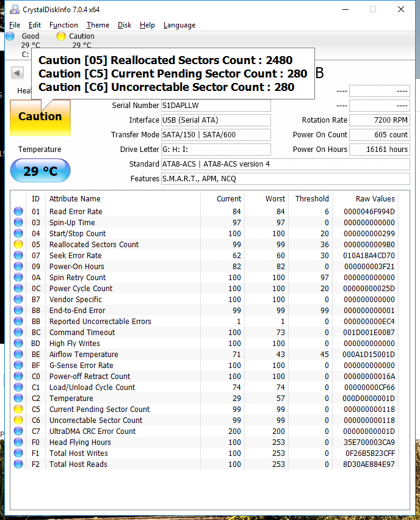Click the blue status icon for Spin-Up Time
This screenshot has width=420, height=520.
point(18,222)
